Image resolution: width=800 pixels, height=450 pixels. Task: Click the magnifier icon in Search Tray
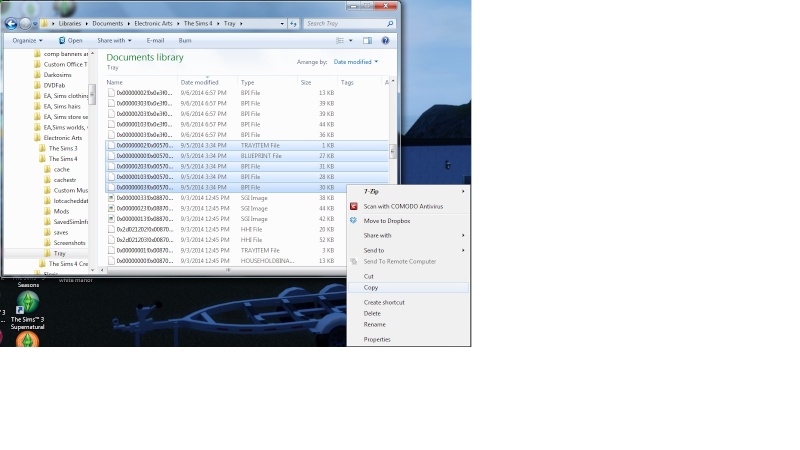[390, 23]
